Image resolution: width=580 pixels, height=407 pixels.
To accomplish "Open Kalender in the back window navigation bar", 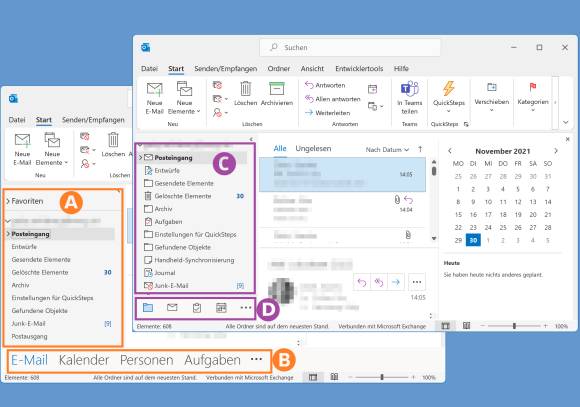I will point(84,360).
